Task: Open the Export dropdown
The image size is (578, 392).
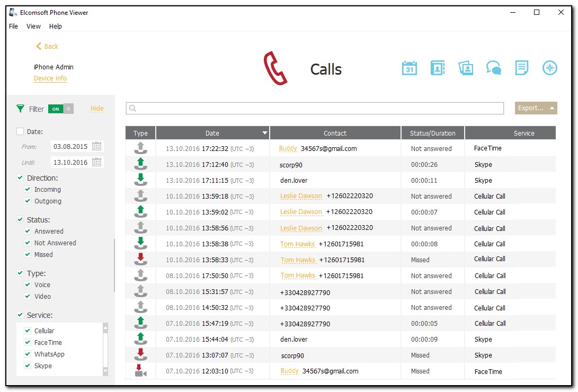Action: (536, 108)
